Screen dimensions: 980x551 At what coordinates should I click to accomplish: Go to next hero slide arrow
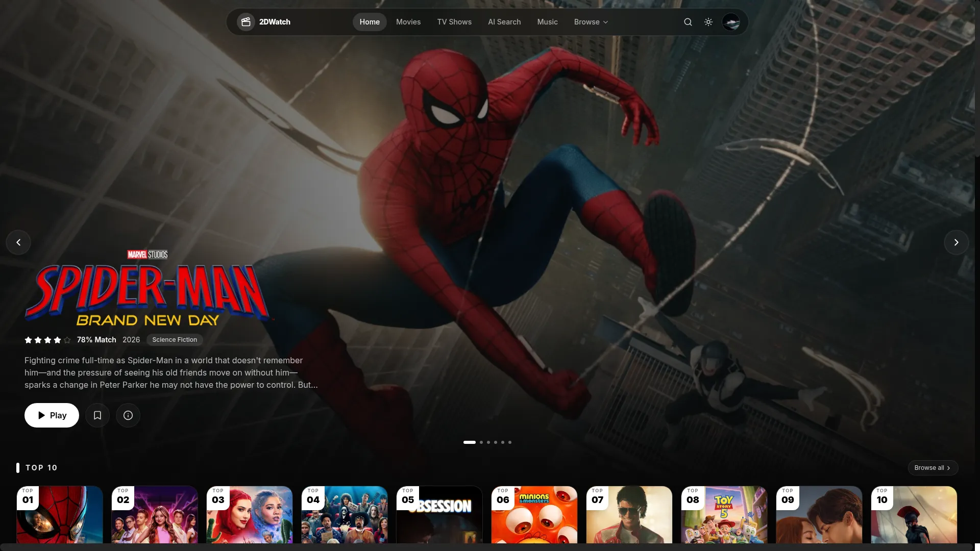[957, 242]
